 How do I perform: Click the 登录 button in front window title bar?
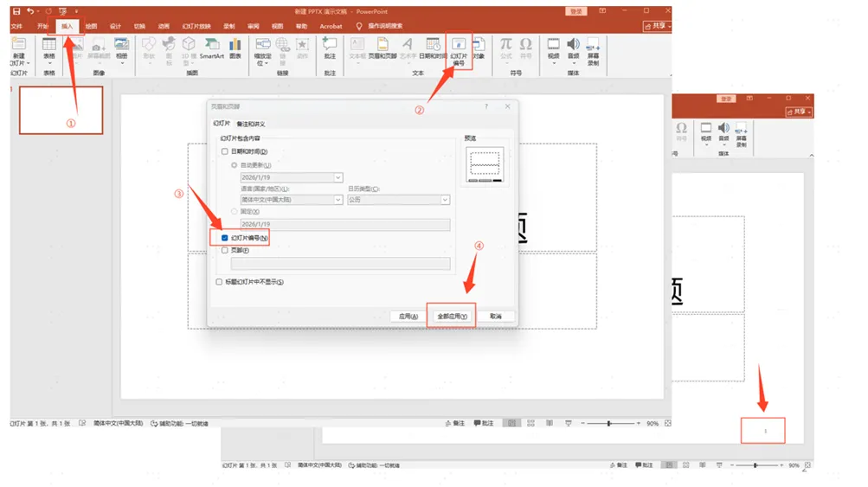pyautogui.click(x=575, y=11)
